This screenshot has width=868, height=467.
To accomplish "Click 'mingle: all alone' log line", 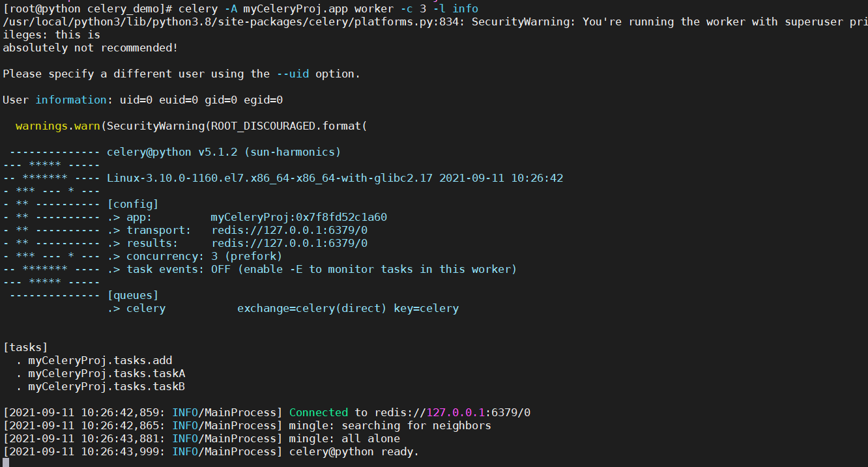I will (x=201, y=439).
